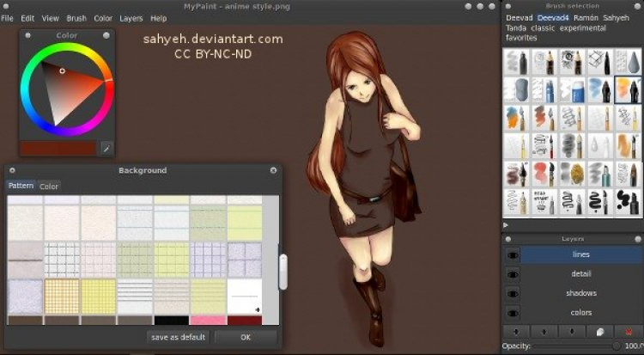The height and width of the screenshot is (355, 644).
Task: Toggle visibility of the shadows layer
Action: (512, 294)
